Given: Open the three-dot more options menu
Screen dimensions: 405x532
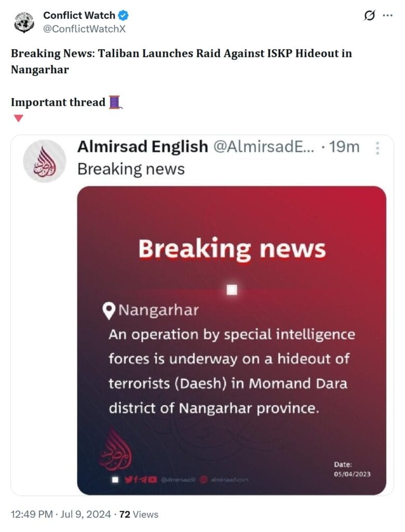Looking at the screenshot, I should (x=387, y=16).
